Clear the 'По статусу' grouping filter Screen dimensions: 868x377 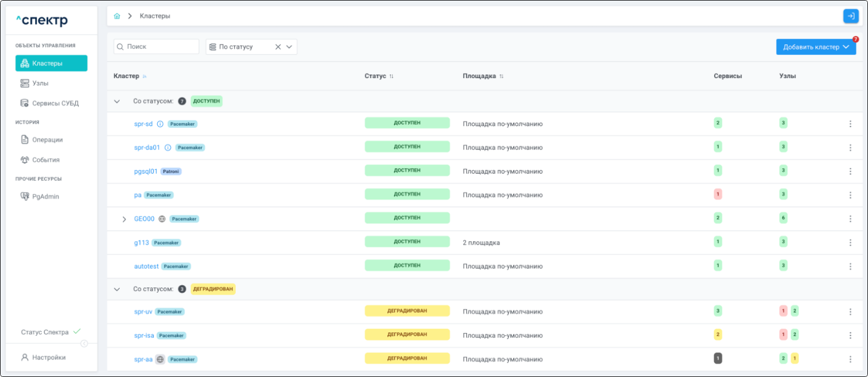pyautogui.click(x=278, y=47)
